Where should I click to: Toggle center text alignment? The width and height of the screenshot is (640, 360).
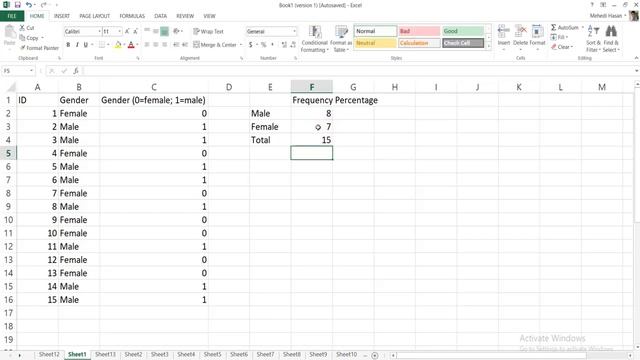click(x=156, y=44)
